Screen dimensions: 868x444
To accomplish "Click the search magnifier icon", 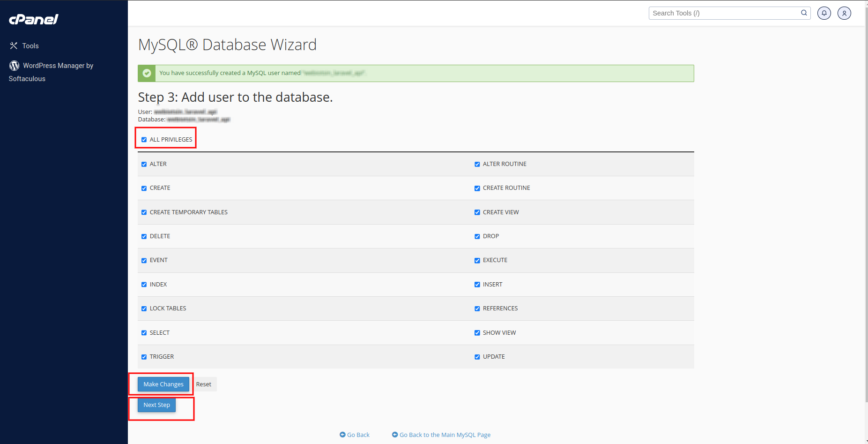I will click(x=804, y=13).
